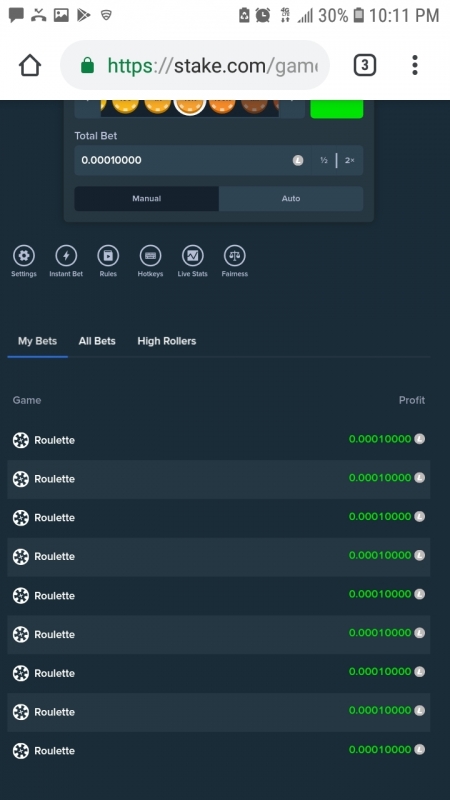
Task: Tap the roulette wheel icon in last row
Action: click(x=21, y=751)
